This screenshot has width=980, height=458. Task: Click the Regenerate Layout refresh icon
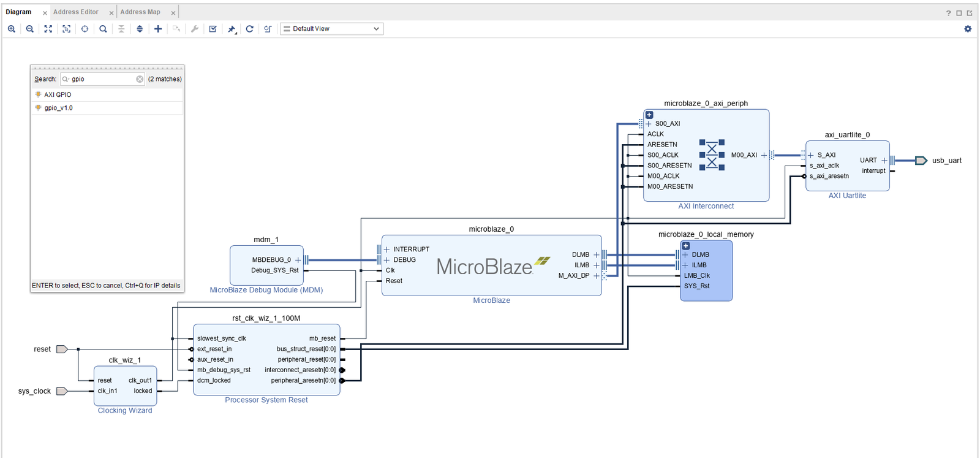tap(250, 29)
